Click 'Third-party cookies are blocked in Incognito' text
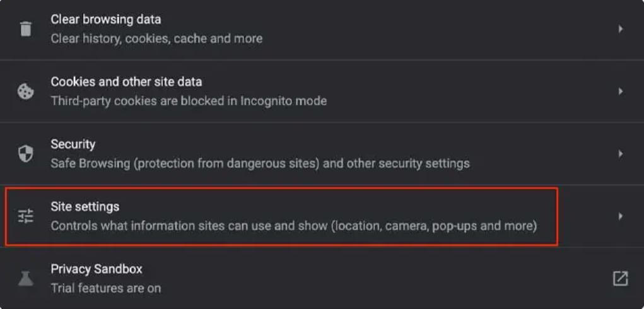This screenshot has width=644, height=309. pos(189,101)
